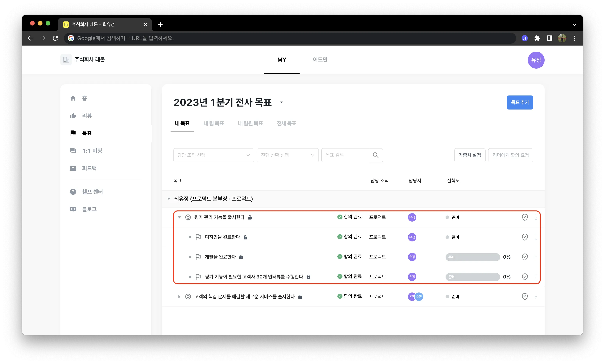This screenshot has width=605, height=364.
Task: Reload the browser page
Action: pyautogui.click(x=55, y=38)
